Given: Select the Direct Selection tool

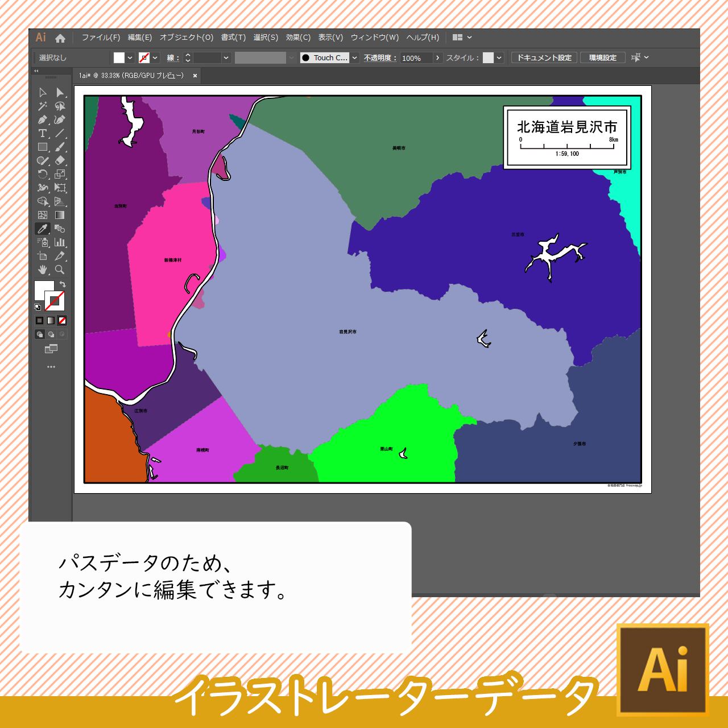Looking at the screenshot, I should point(60,92).
